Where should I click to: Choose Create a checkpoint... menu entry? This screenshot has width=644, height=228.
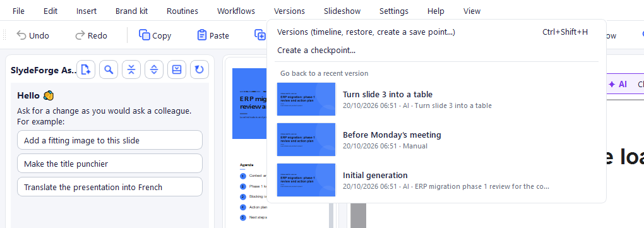pos(436,51)
